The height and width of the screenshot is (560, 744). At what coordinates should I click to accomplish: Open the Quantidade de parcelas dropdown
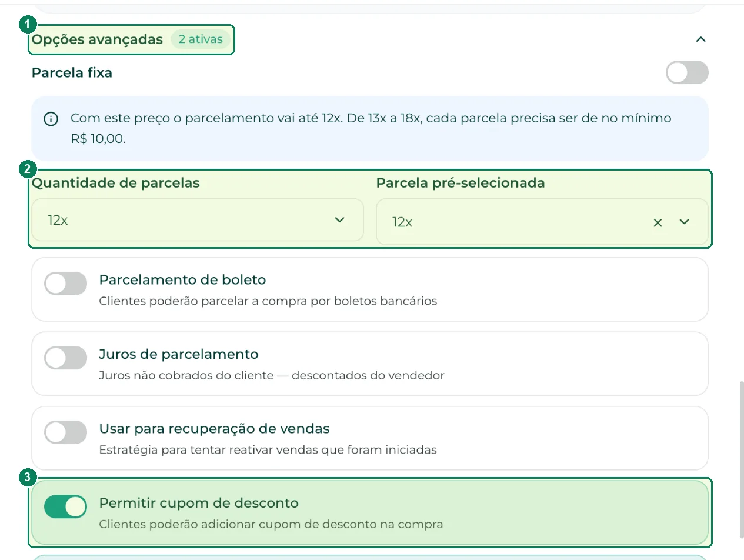(198, 220)
